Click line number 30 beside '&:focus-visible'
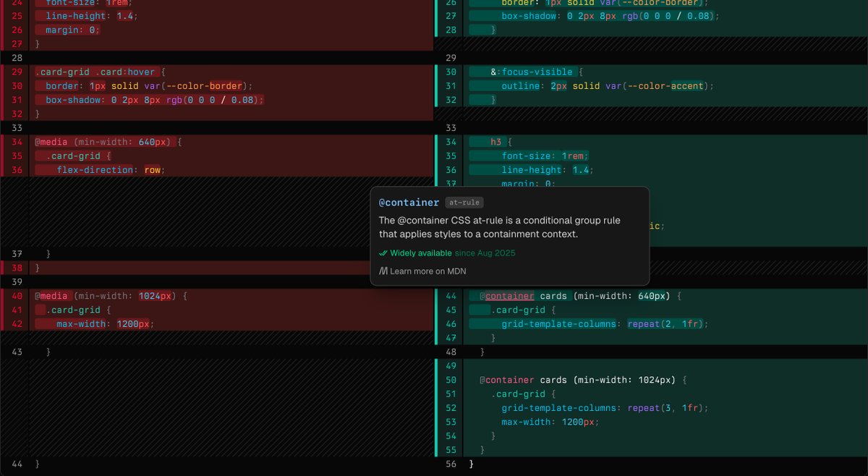The image size is (868, 476). click(451, 72)
